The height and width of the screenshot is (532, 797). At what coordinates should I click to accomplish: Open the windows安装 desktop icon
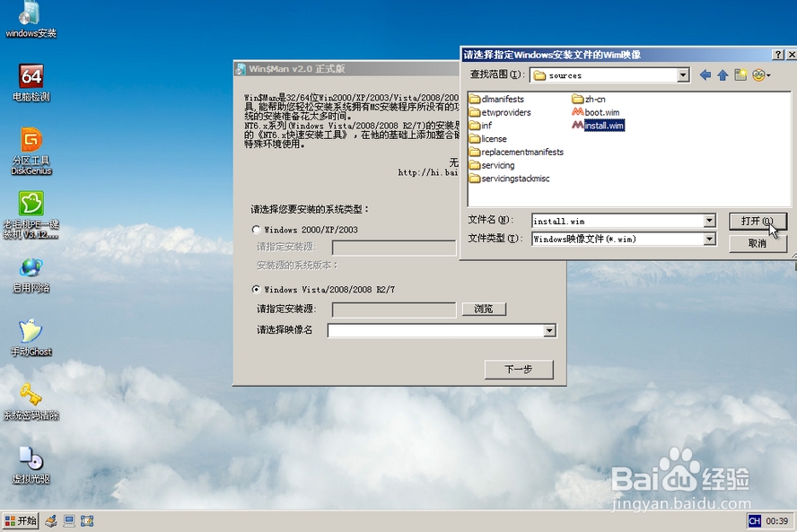tap(31, 20)
